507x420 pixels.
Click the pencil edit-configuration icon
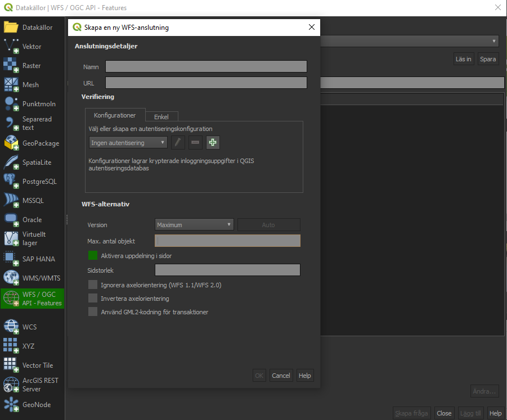[x=178, y=142]
